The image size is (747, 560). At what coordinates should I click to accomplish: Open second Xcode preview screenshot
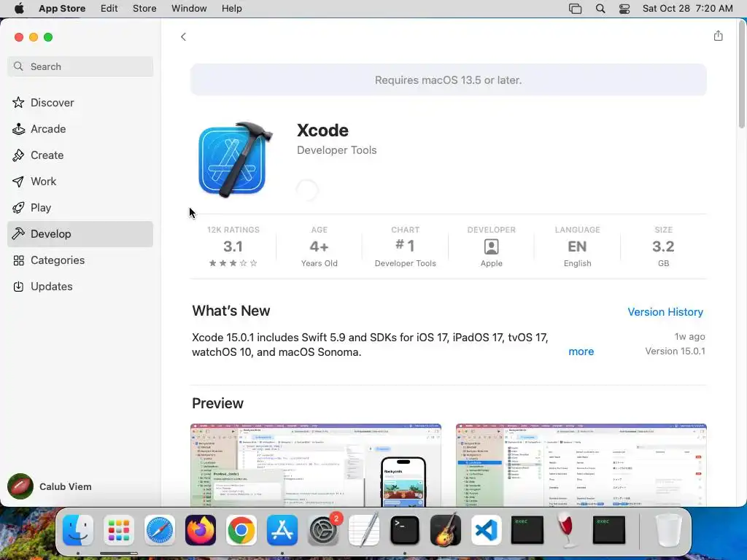[x=581, y=464]
